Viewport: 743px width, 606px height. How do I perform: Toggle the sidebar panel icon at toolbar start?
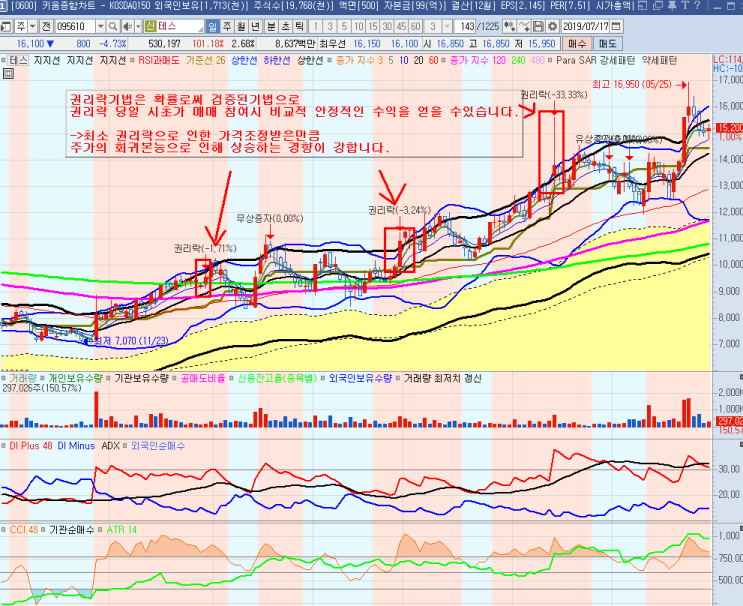click(5, 26)
